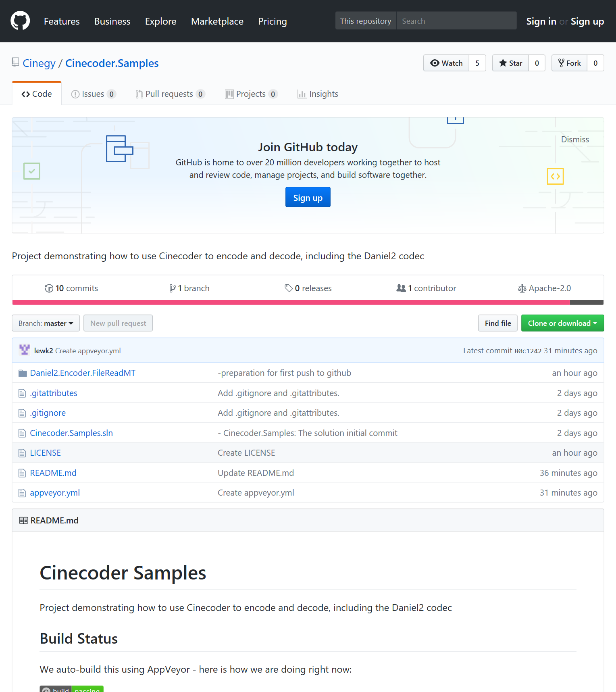Open the .gitattributes file
The image size is (616, 692).
54,393
